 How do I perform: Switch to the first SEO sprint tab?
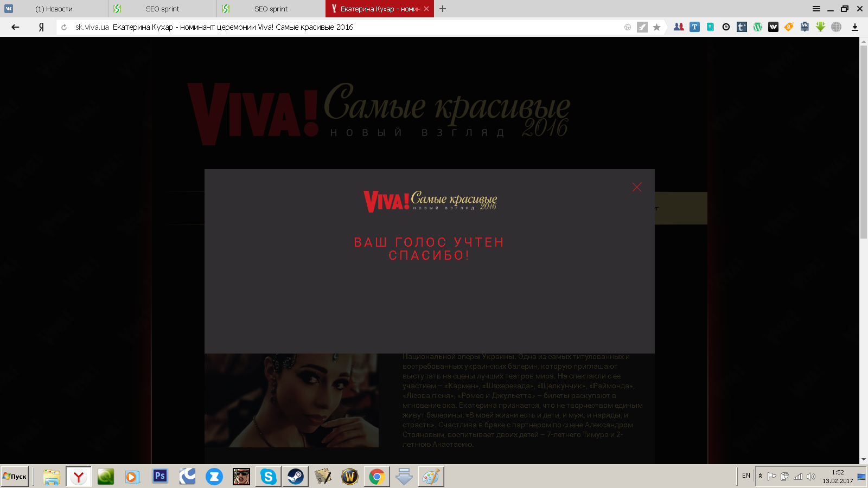click(162, 9)
